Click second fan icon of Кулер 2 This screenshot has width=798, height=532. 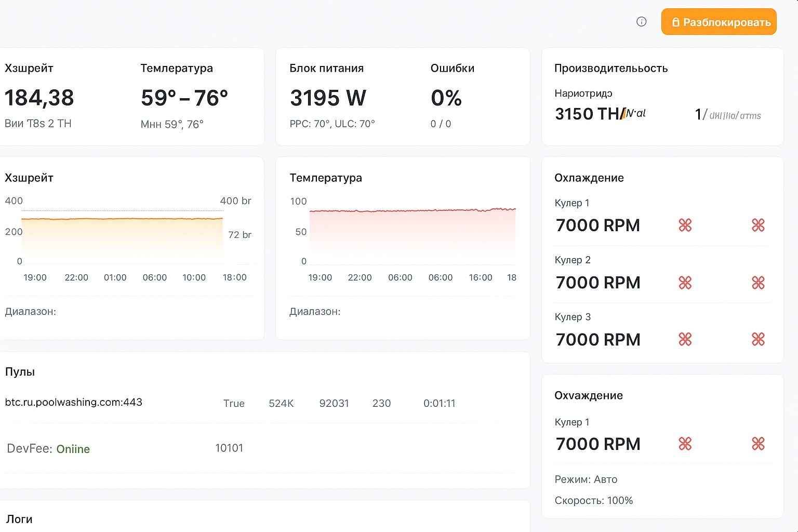point(758,283)
